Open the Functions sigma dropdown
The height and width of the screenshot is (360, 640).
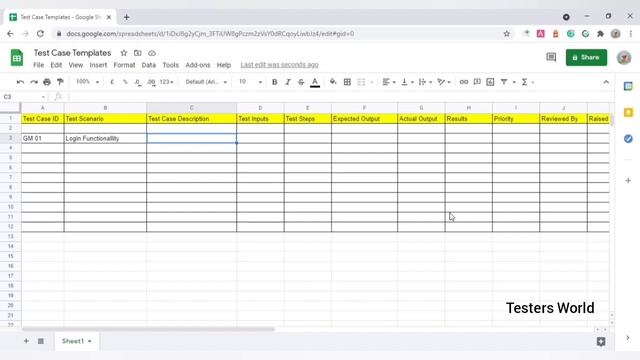click(527, 82)
